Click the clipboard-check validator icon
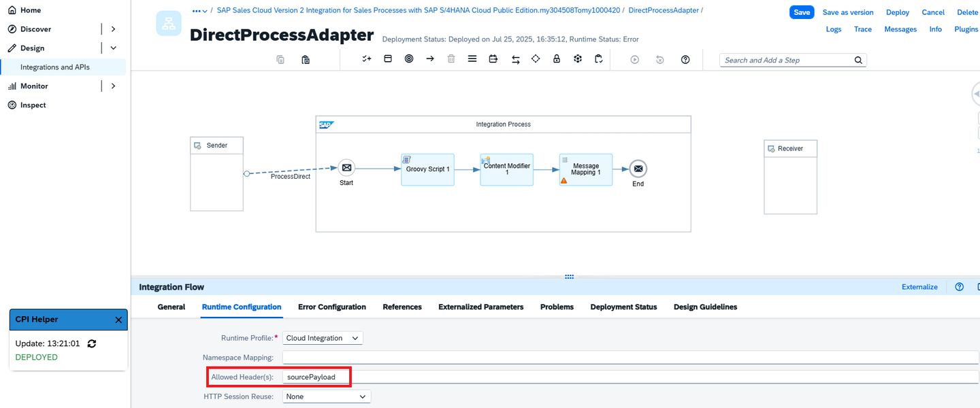 [599, 59]
